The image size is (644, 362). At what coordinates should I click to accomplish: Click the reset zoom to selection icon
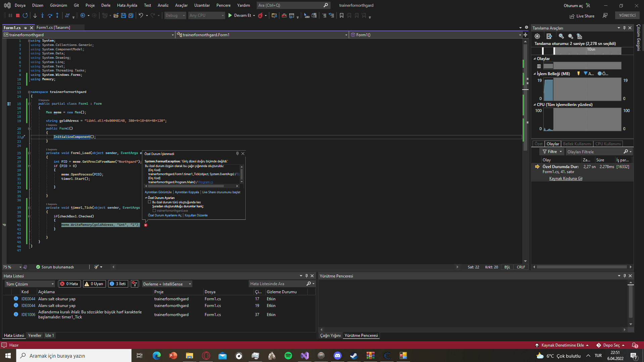point(579,36)
